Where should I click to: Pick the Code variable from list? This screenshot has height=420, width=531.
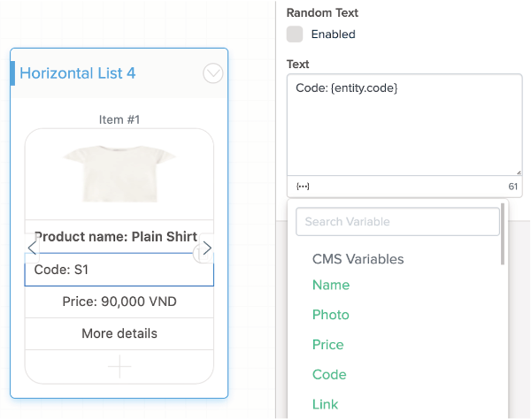pos(329,375)
